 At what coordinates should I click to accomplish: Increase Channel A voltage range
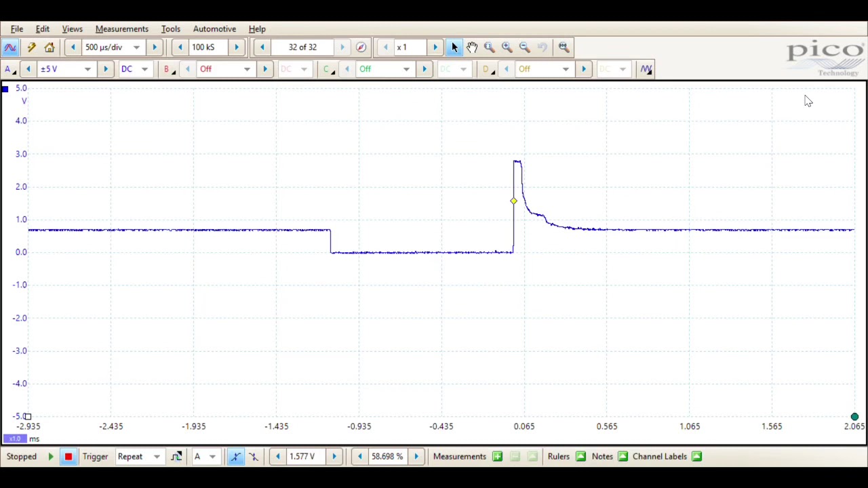tap(105, 69)
